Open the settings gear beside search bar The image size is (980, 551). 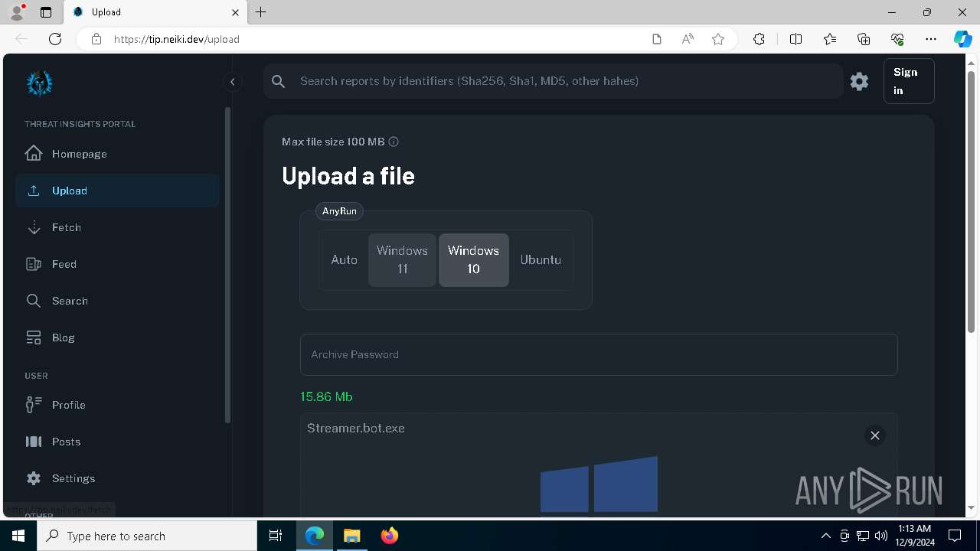(859, 81)
